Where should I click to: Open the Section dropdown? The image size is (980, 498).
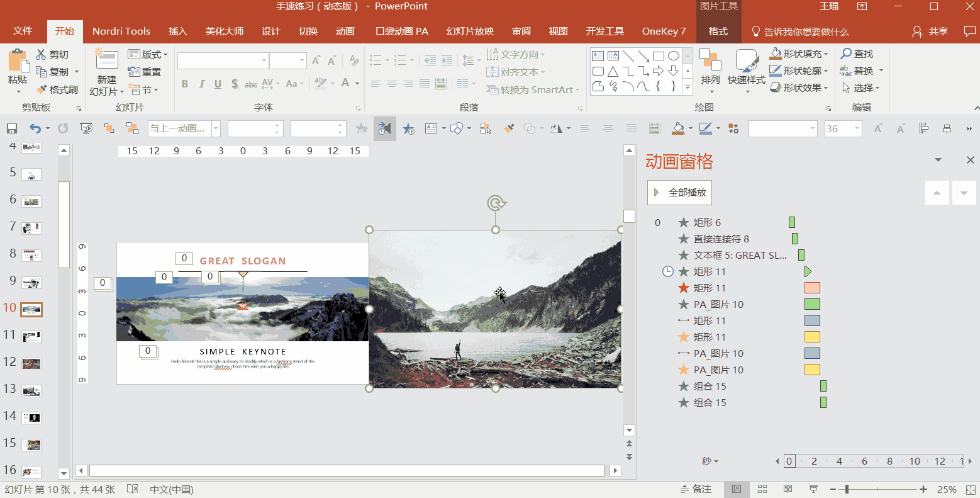pyautogui.click(x=143, y=89)
